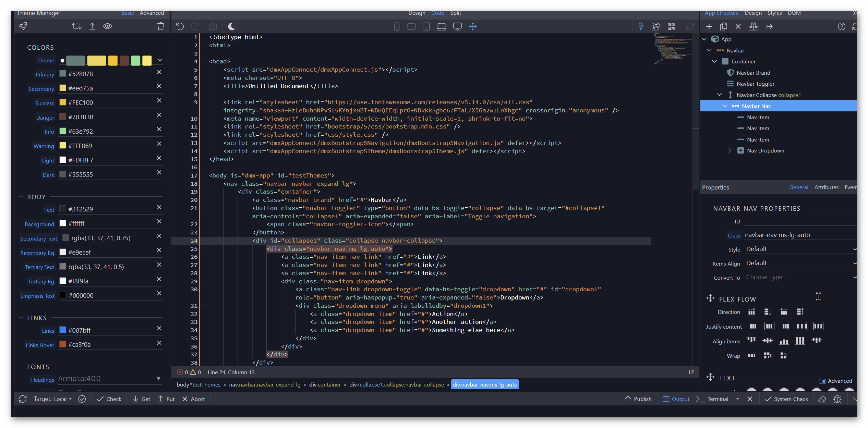Click the trash icon in Theme Manager
Image resolution: width=868 pixels, height=428 pixels.
(161, 26)
